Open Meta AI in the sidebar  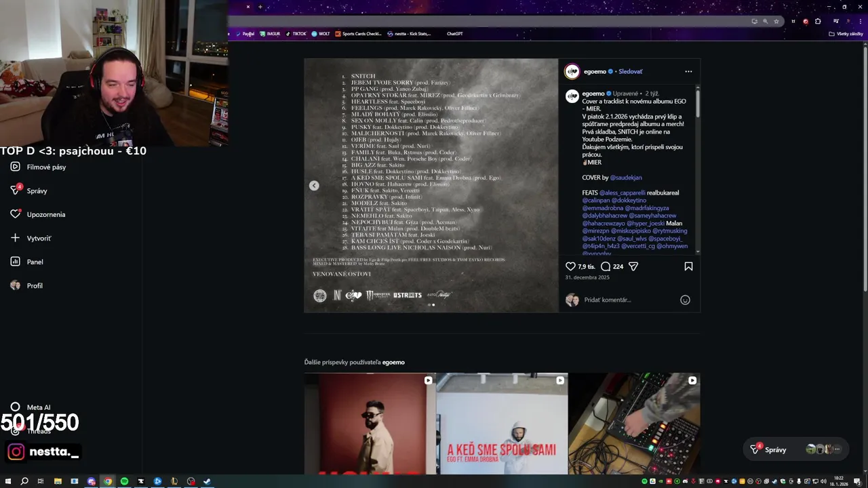point(31,407)
